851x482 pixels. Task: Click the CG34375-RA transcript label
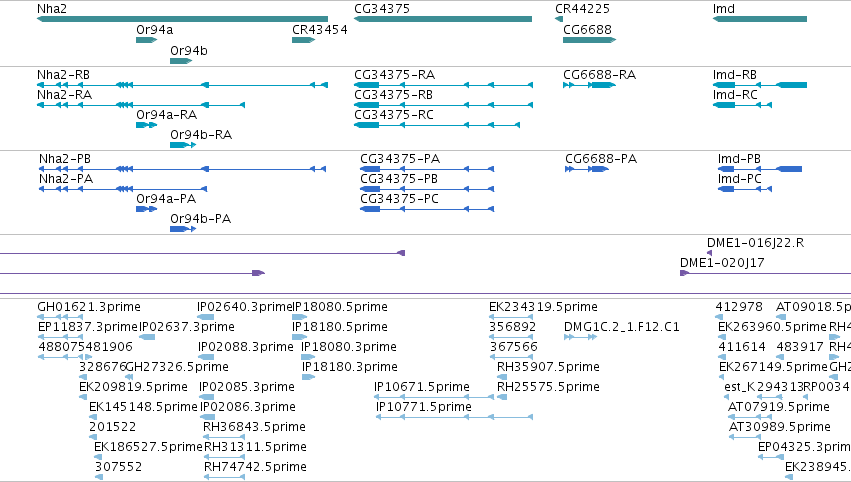(395, 75)
